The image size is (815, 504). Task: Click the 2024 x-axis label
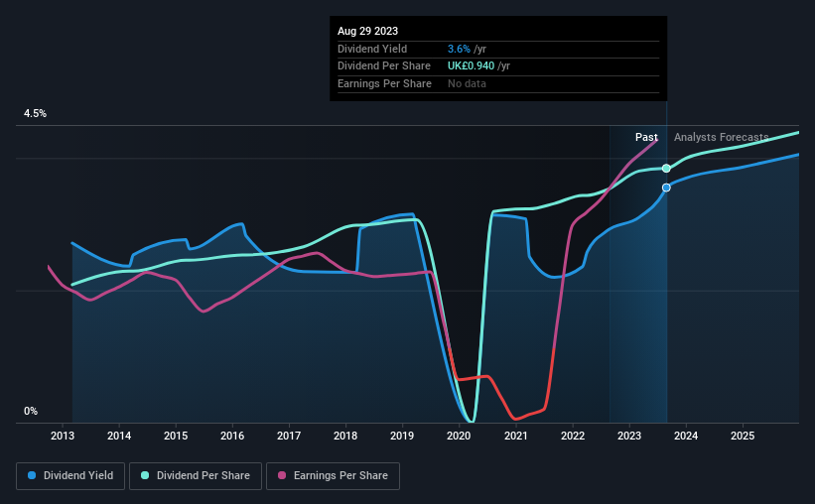click(x=686, y=436)
